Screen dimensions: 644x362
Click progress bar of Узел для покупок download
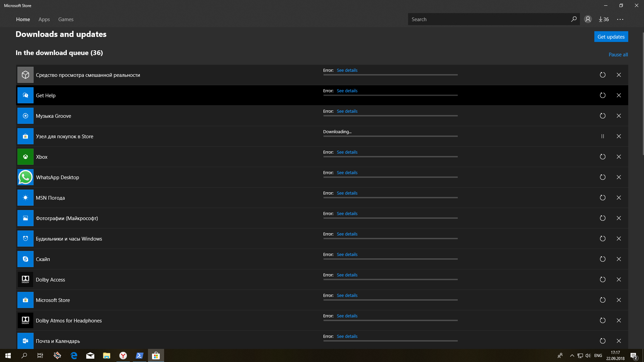coord(390,136)
